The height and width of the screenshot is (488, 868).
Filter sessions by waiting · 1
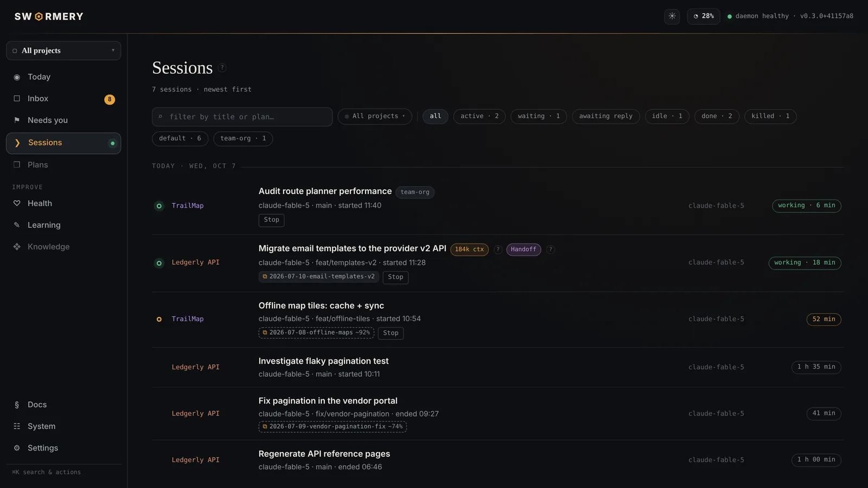pos(539,116)
